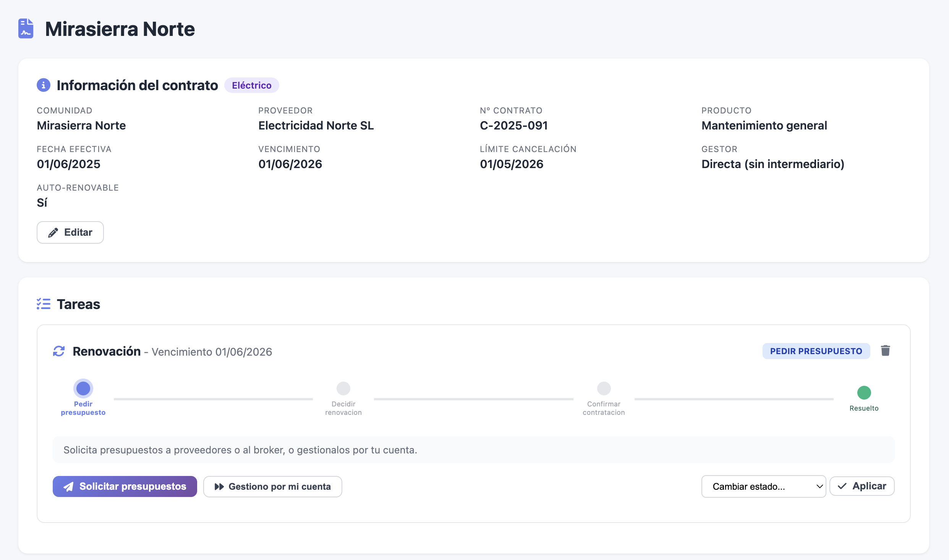Click the Nº CONTRATO field label

coord(511,110)
